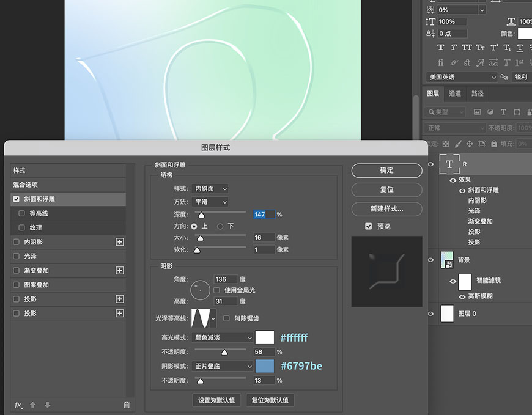The height and width of the screenshot is (415, 532).
Task: Lock image pixels brush icon
Action: (x=458, y=144)
